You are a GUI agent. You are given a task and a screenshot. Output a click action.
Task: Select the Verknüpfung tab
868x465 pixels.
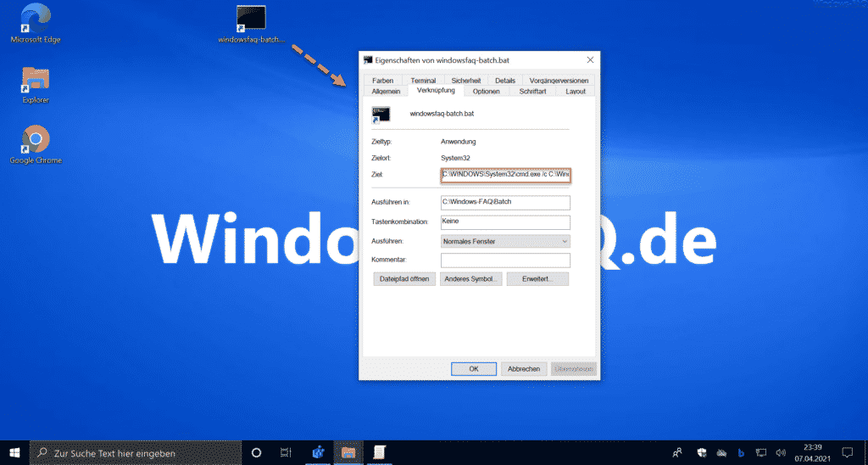pyautogui.click(x=436, y=90)
